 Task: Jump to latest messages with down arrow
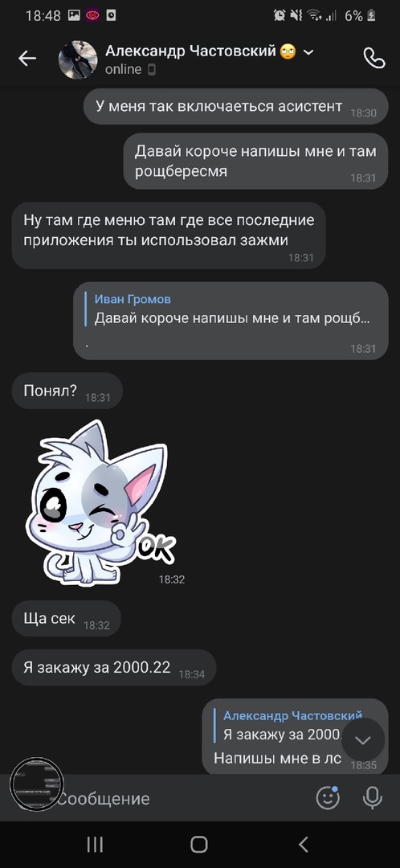(363, 740)
